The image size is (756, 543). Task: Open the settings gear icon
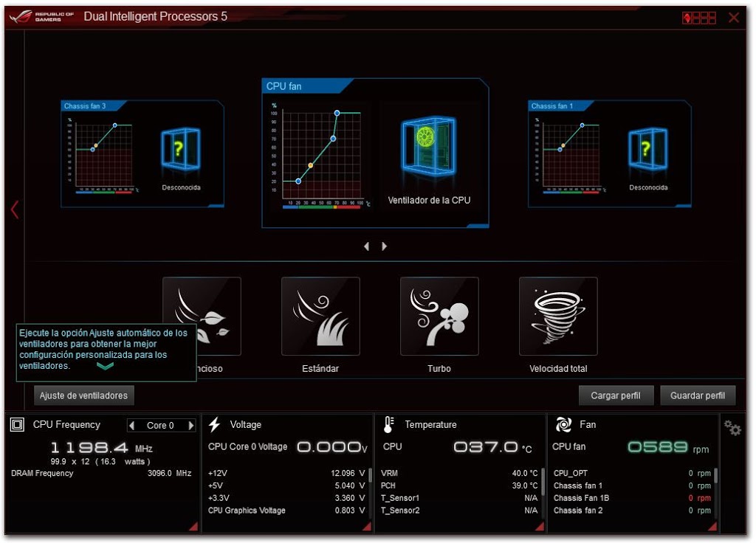[732, 428]
